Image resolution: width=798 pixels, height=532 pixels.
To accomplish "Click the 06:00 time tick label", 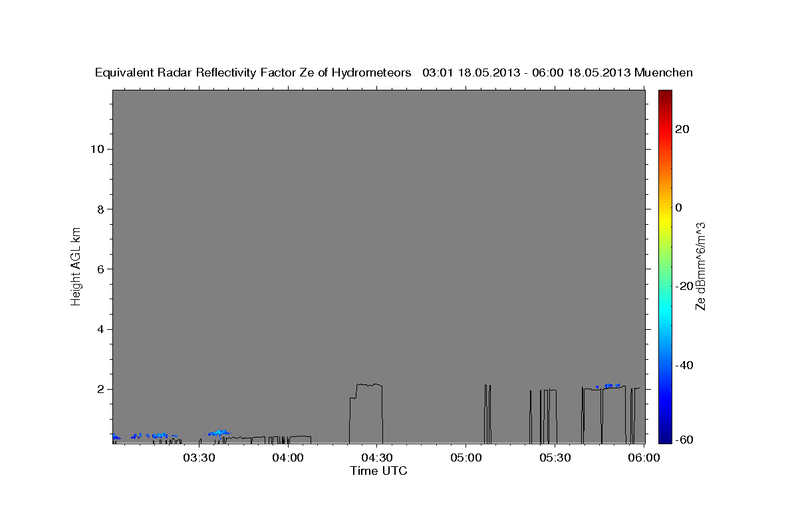I will pos(644,458).
